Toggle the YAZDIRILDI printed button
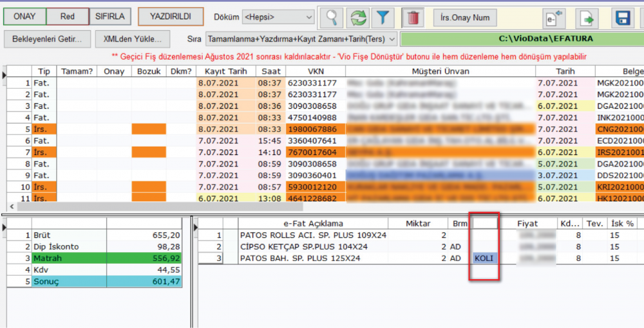This screenshot has height=328, width=644. 171,16
